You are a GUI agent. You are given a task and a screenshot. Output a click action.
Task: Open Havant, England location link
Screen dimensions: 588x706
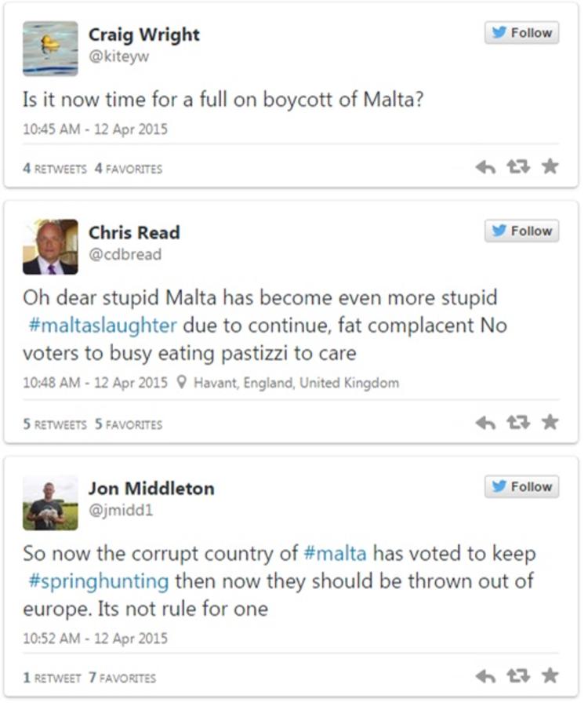(296, 383)
